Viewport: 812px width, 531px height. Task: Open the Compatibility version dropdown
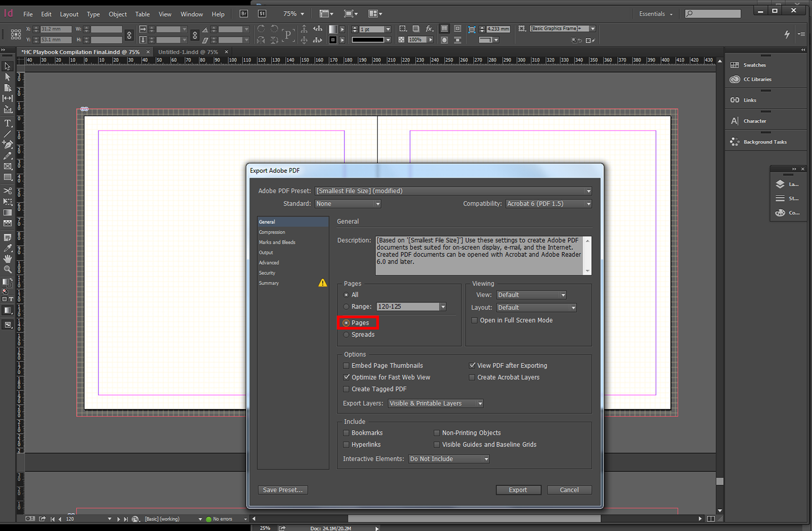coord(545,203)
